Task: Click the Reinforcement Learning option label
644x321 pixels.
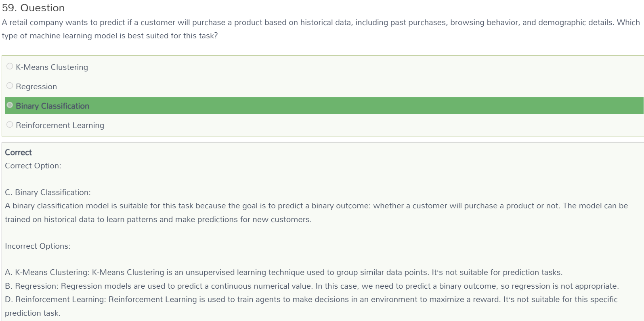Action: [x=60, y=125]
